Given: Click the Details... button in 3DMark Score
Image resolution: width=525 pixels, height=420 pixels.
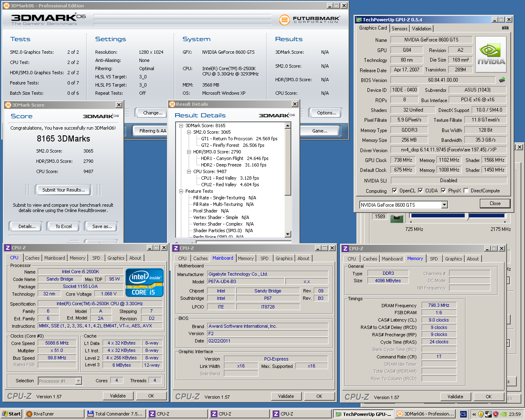Looking at the screenshot, I should pos(27,226).
